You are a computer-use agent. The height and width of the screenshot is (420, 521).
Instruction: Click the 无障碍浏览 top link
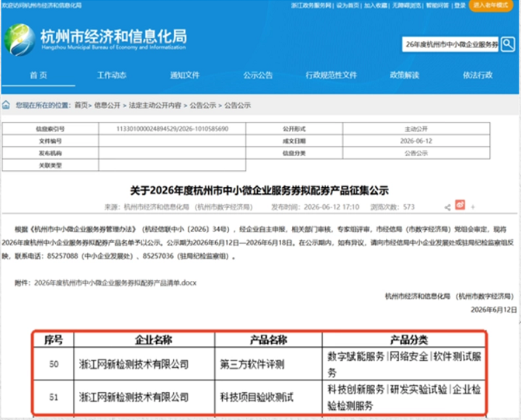[406, 5]
